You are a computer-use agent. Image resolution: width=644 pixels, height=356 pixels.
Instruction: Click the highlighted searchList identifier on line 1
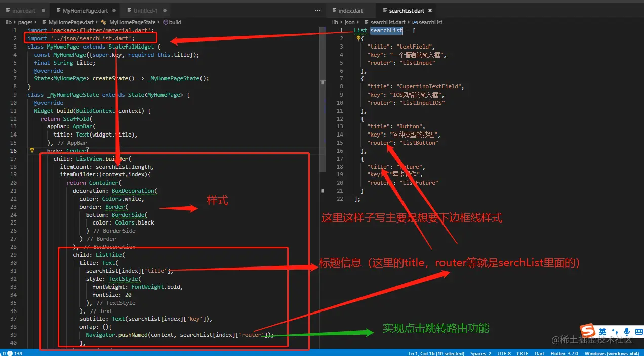tap(387, 30)
